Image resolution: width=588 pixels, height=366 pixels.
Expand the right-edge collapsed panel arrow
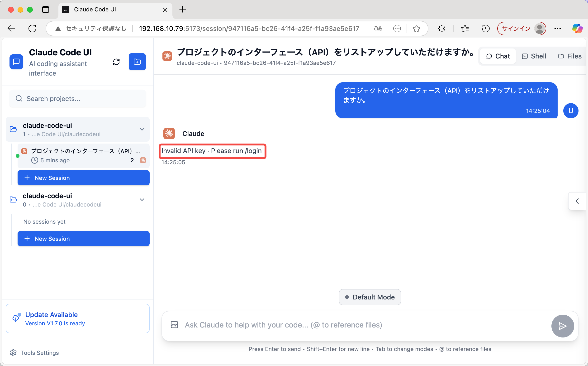point(577,201)
